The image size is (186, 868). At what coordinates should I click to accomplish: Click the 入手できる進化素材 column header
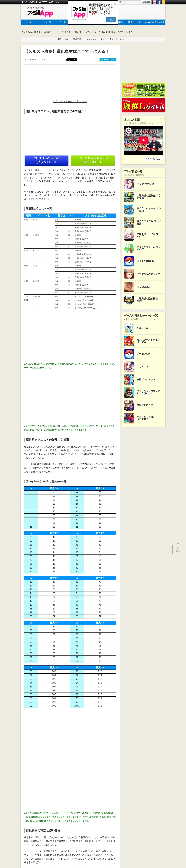(95, 216)
